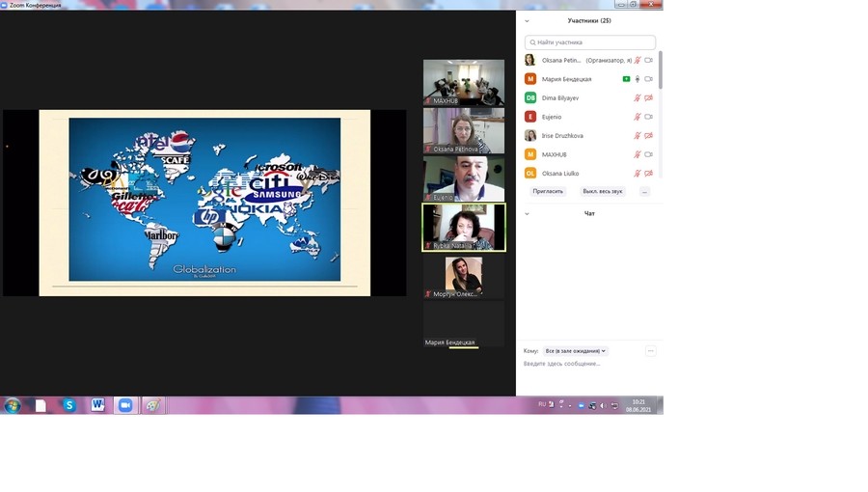Click the name Мария Бендецкая in participant list
This screenshot has width=868, height=492.
point(566,79)
